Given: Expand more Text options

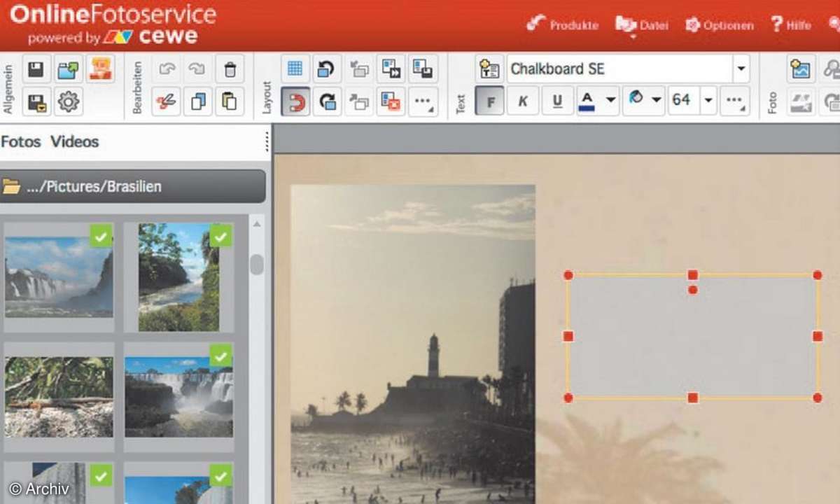Looking at the screenshot, I should pyautogui.click(x=735, y=101).
